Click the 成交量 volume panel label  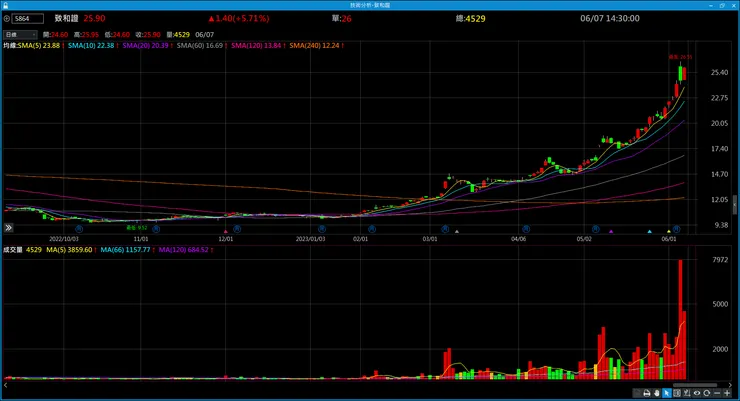click(x=13, y=250)
